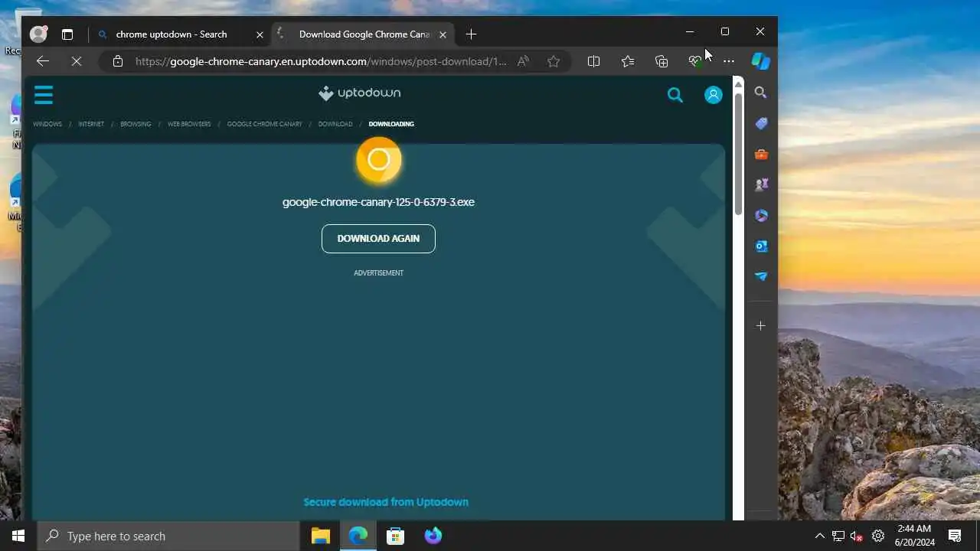The width and height of the screenshot is (980, 551).
Task: Go to BROWSING breadcrumb
Action: [136, 124]
